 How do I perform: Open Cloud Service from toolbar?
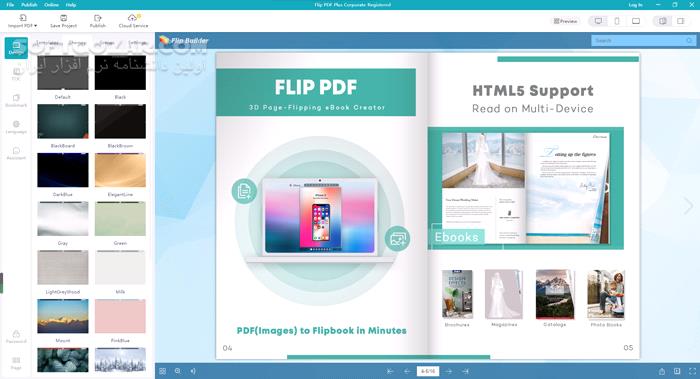(133, 21)
